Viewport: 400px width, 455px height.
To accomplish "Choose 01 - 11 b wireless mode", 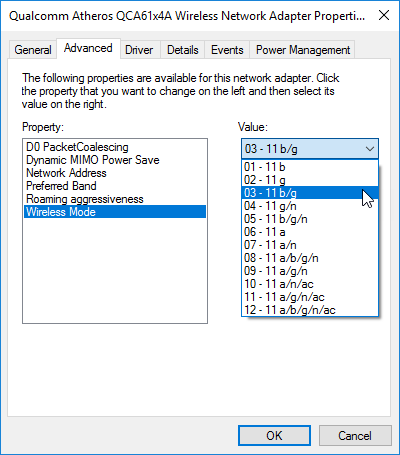I will click(x=310, y=167).
